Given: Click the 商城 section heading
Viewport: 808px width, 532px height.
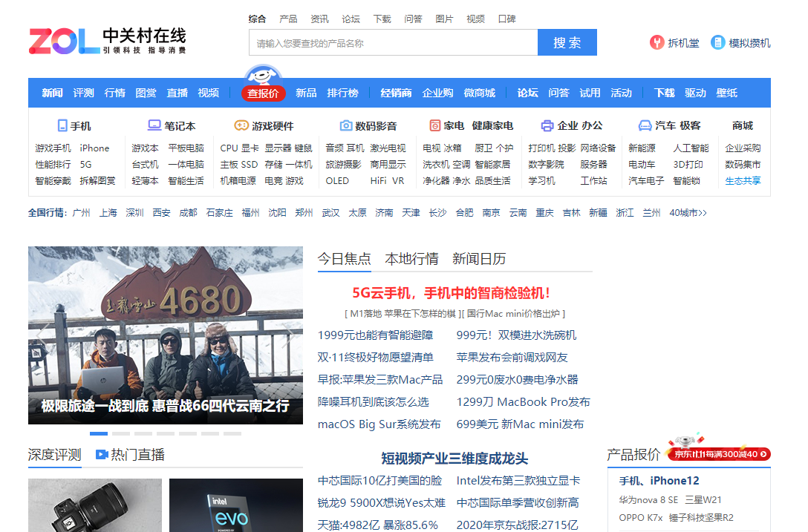Looking at the screenshot, I should tap(743, 125).
